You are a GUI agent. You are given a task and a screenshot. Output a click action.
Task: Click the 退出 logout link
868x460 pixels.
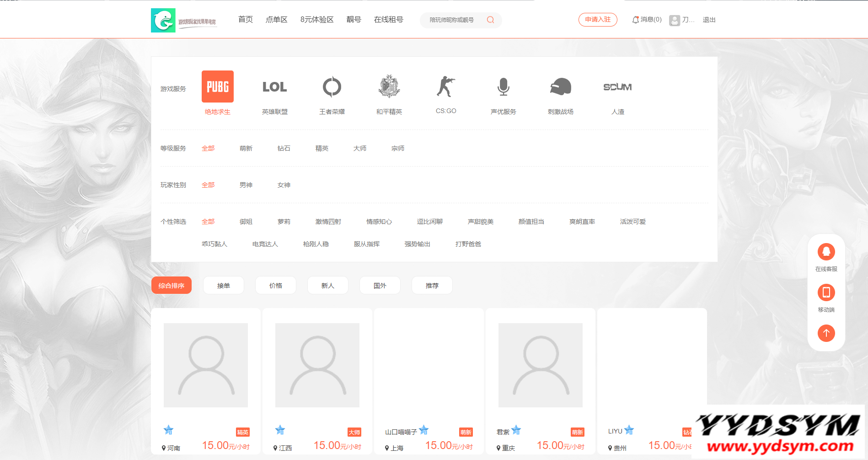(x=709, y=20)
